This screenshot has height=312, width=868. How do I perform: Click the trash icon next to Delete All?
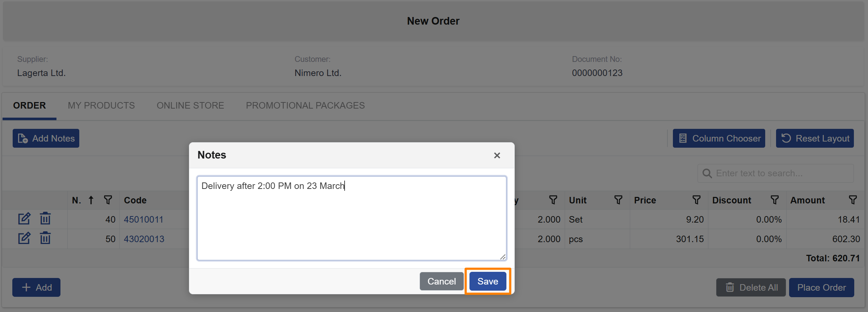click(x=729, y=287)
